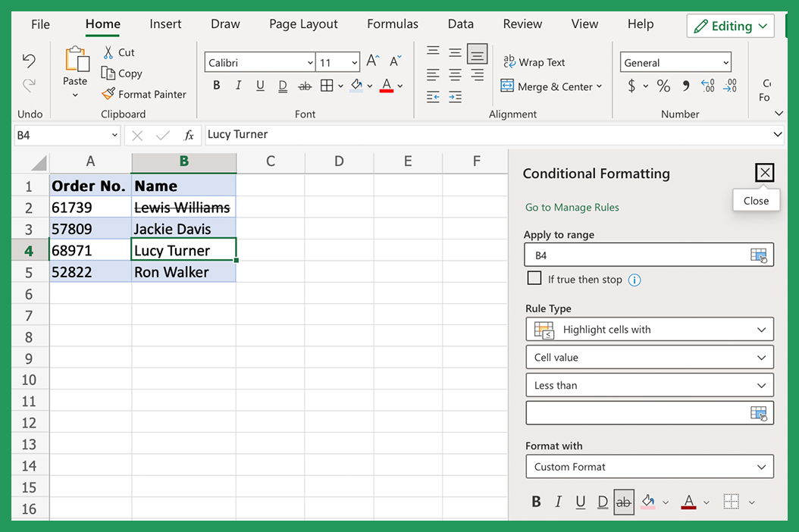The image size is (799, 532).
Task: Switch to the Formulas ribbon tab
Action: pos(392,23)
